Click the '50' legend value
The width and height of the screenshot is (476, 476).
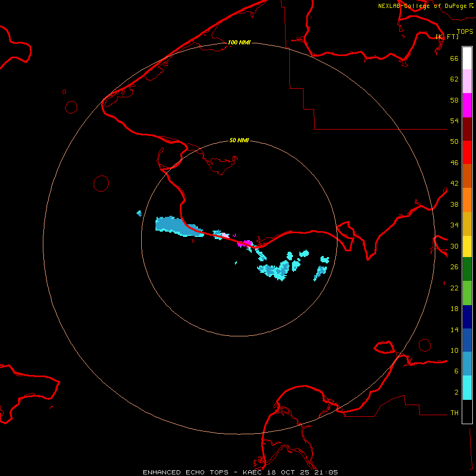454,141
